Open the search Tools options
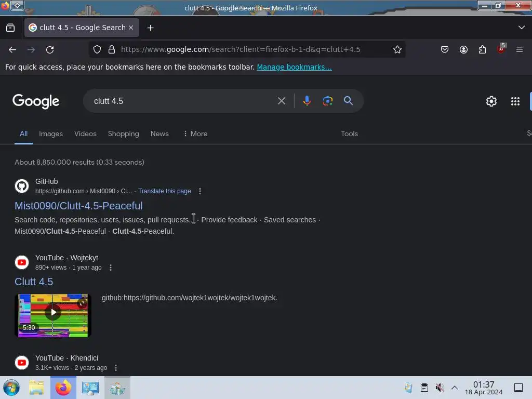 (x=350, y=134)
